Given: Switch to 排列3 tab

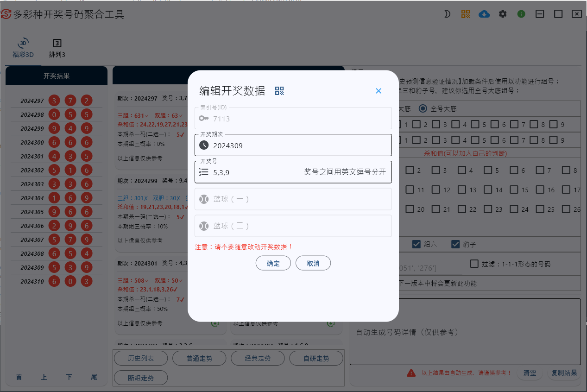Looking at the screenshot, I should click(x=57, y=49).
